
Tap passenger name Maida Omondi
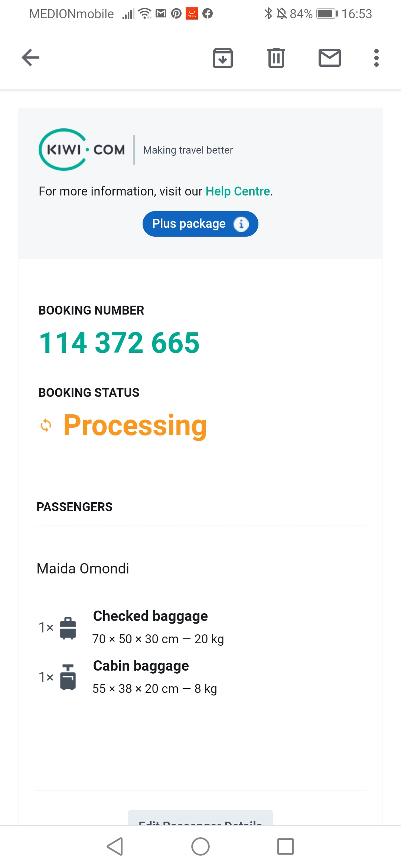pyautogui.click(x=83, y=568)
